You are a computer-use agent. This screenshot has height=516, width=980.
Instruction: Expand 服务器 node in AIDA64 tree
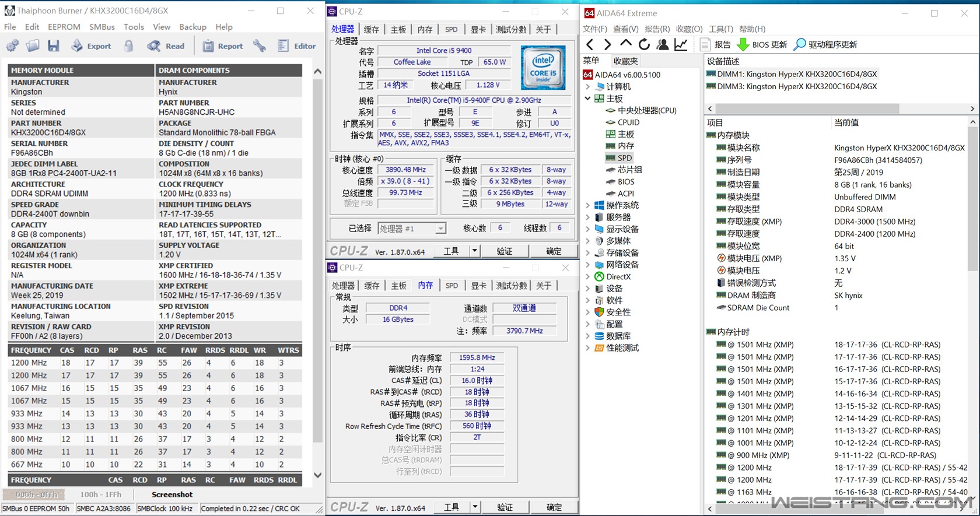[x=587, y=217]
